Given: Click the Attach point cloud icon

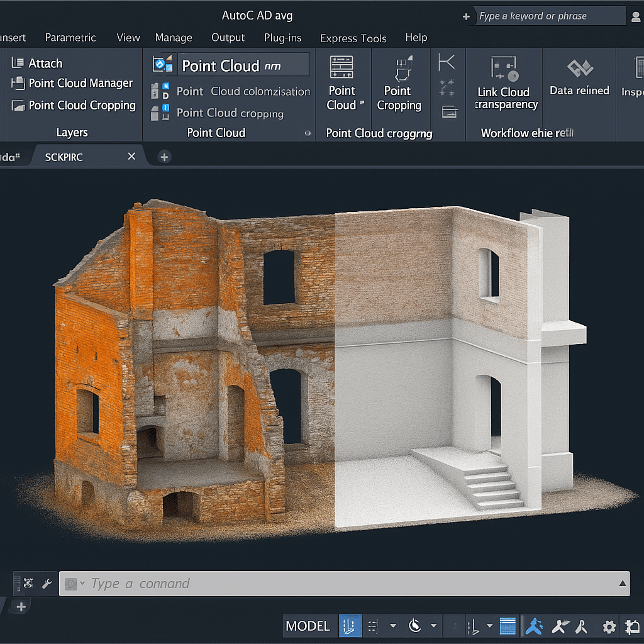Looking at the screenshot, I should (x=18, y=63).
